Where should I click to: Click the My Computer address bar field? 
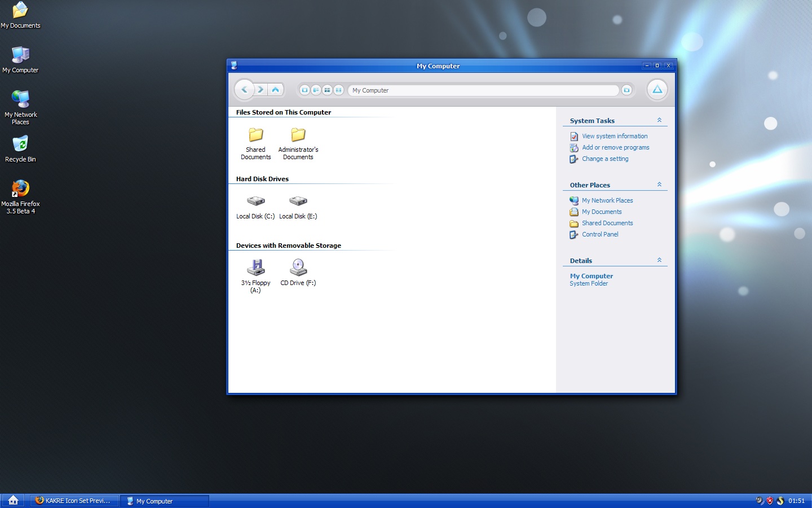click(483, 90)
